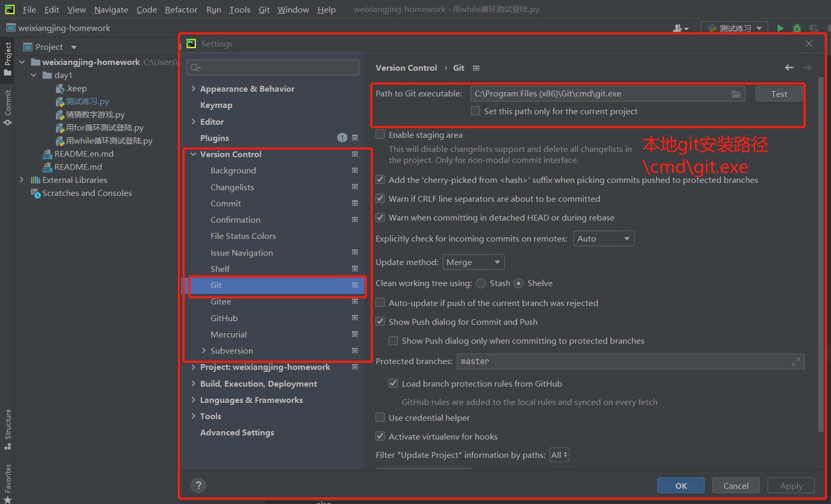Collapse the Version Control settings section
The image size is (831, 504).
pyautogui.click(x=193, y=154)
